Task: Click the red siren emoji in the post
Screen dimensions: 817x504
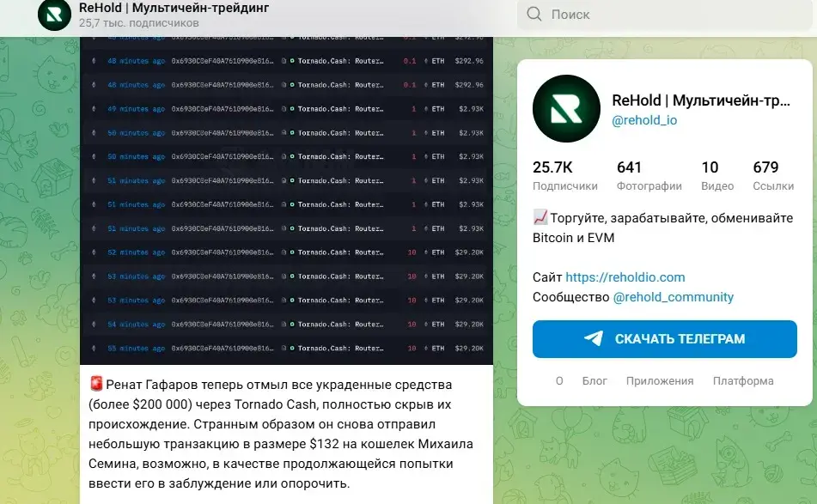Action: pos(96,385)
